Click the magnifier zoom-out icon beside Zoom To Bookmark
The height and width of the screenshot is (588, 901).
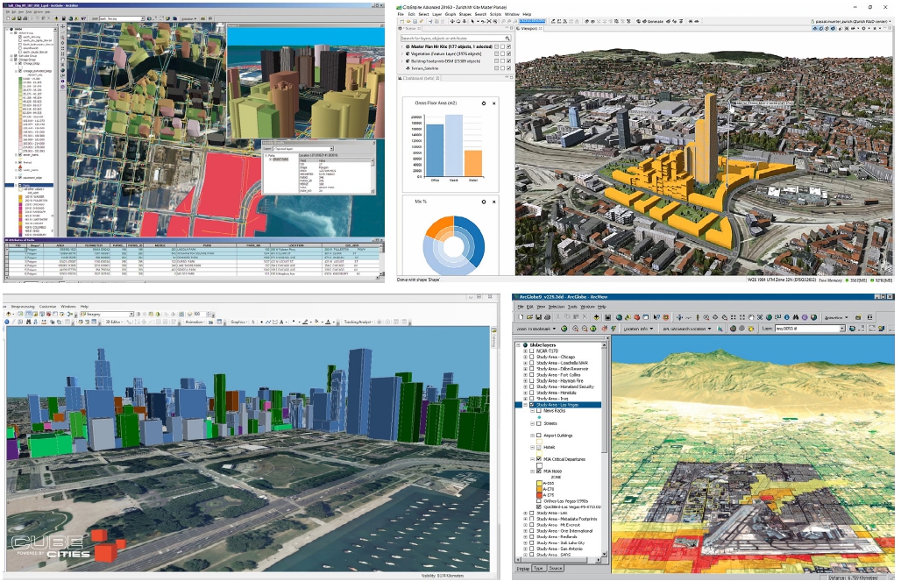(x=585, y=329)
